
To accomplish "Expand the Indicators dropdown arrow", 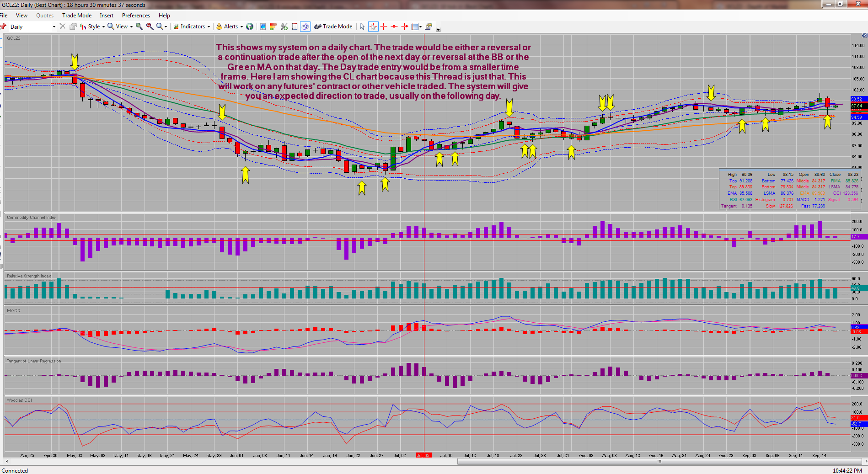I will pyautogui.click(x=209, y=27).
